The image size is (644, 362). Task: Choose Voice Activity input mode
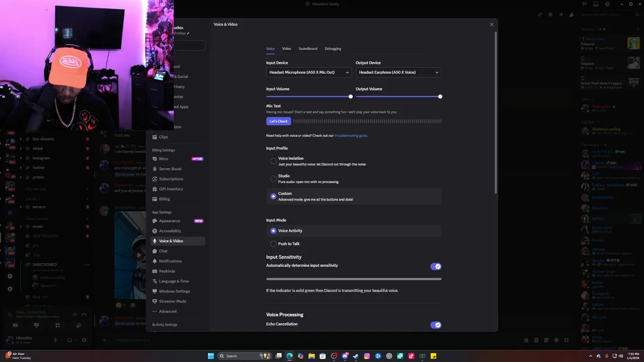(x=273, y=231)
